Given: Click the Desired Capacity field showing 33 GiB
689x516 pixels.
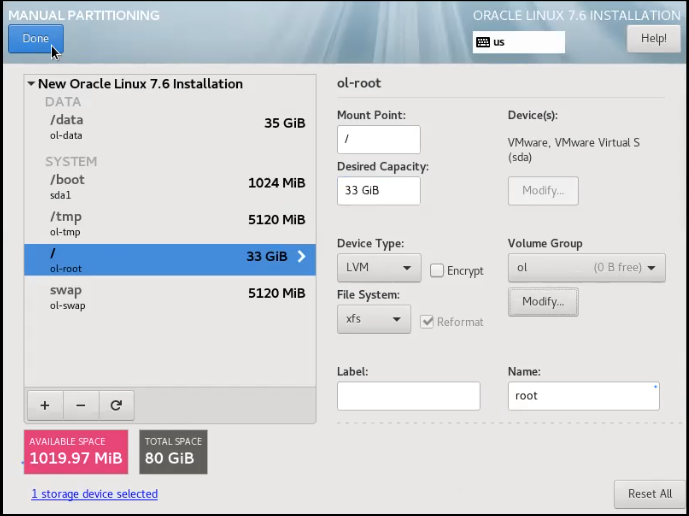Looking at the screenshot, I should pyautogui.click(x=379, y=191).
